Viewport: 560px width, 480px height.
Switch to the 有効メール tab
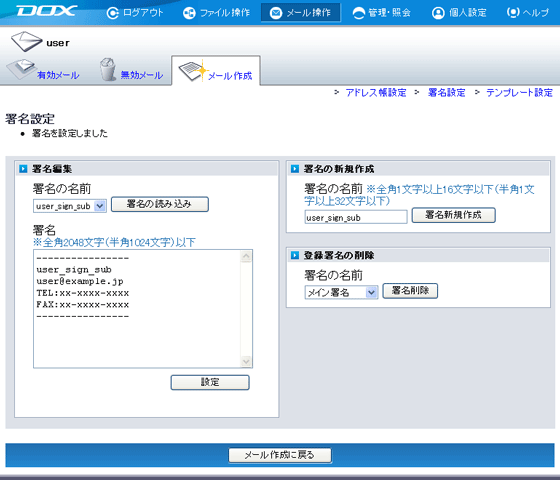pos(58,75)
